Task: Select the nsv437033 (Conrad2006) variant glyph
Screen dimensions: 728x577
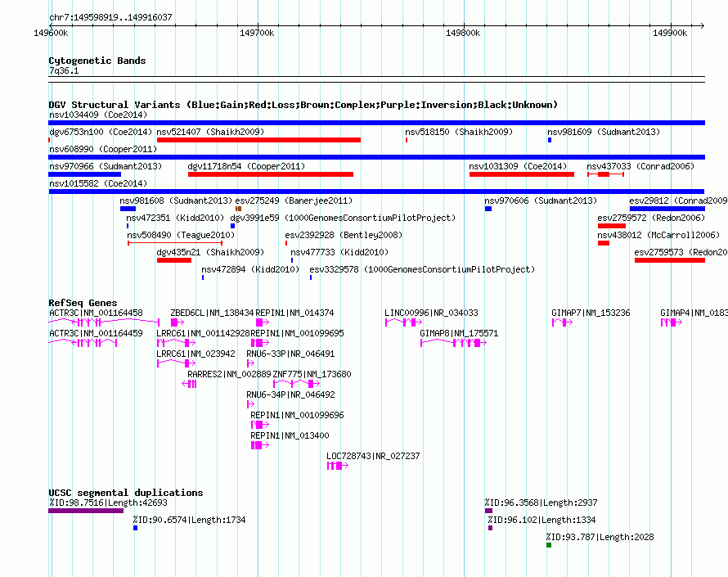Action: click(605, 174)
